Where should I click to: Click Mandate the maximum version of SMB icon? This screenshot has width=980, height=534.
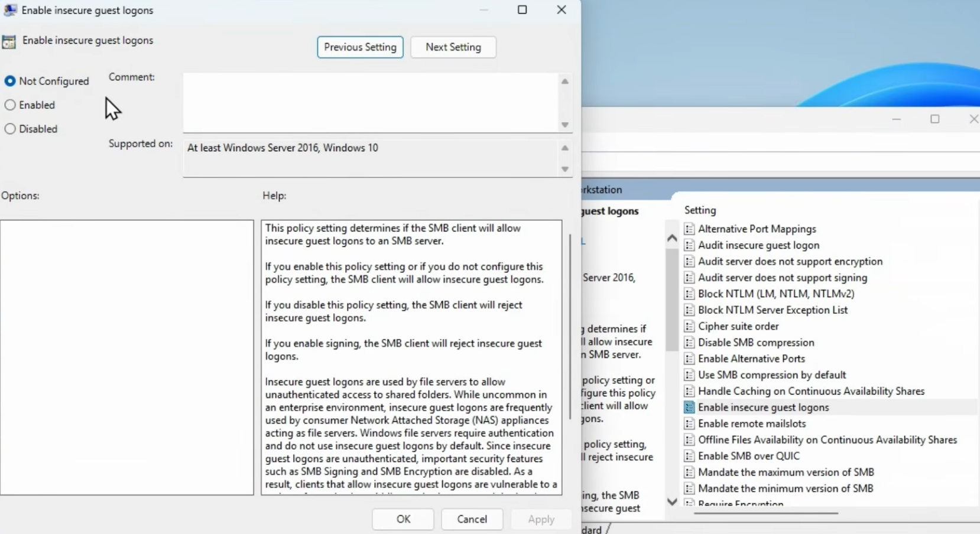coord(689,473)
